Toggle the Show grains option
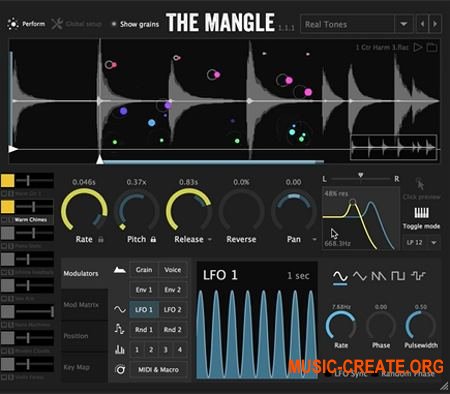Screen dimensions: 450x394 point(136,24)
